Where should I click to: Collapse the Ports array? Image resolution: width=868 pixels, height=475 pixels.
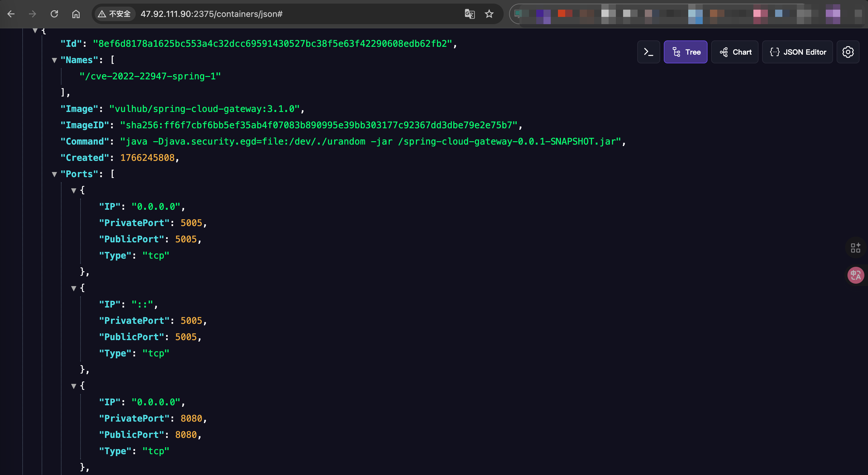tap(54, 174)
